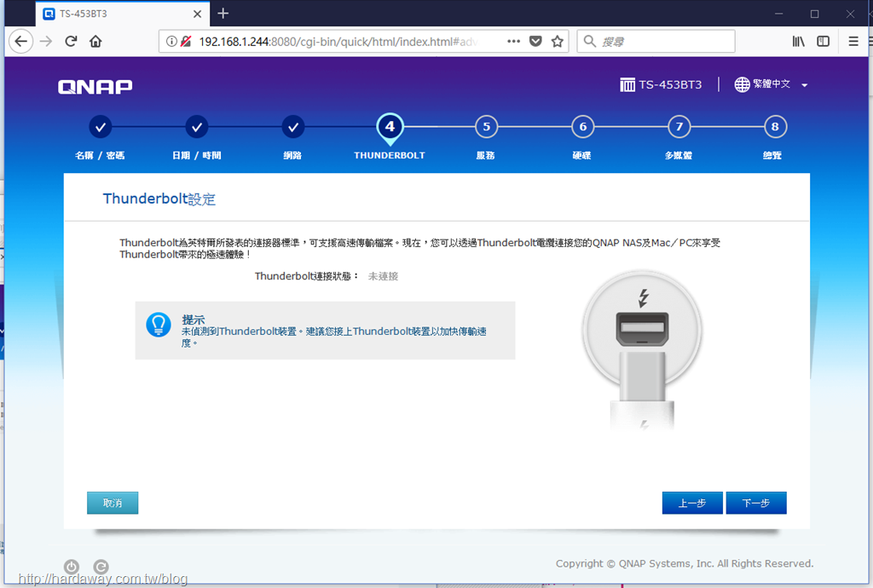
Task: Click the QNAP copyright footer text
Action: pos(685,563)
